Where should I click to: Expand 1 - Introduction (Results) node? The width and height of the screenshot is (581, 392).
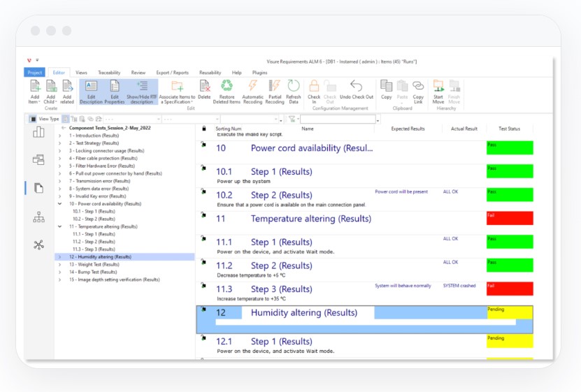point(59,136)
